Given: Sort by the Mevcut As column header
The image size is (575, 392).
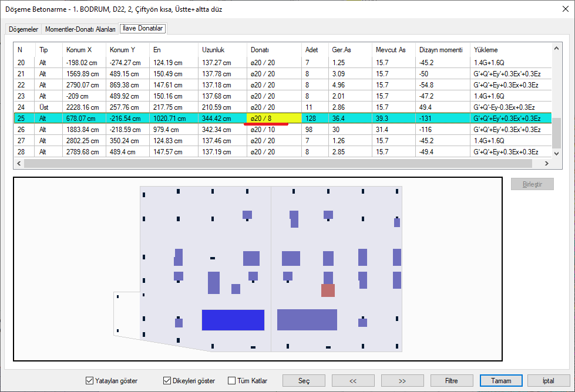Looking at the screenshot, I should 394,50.
